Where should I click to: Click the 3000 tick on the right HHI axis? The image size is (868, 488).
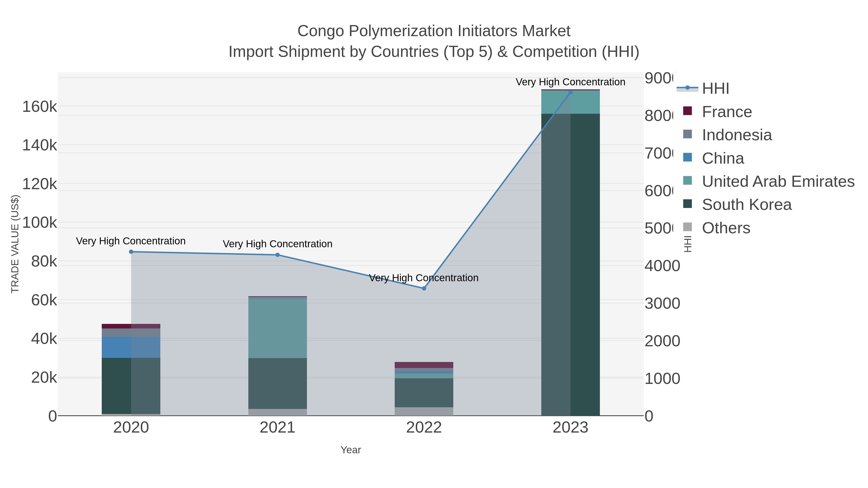(x=663, y=303)
